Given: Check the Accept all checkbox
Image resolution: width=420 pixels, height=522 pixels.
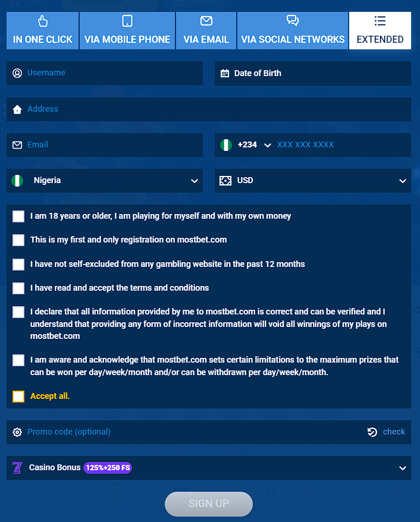Looking at the screenshot, I should [x=18, y=397].
